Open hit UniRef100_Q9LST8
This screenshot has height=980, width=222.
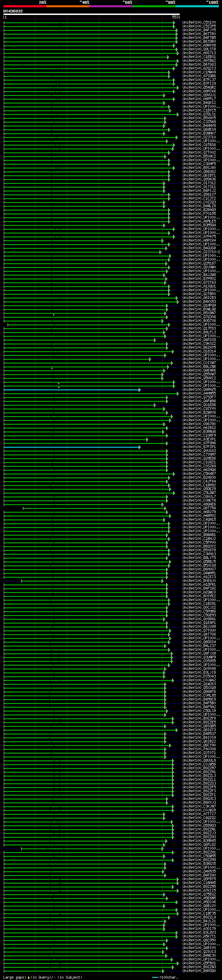point(199,49)
